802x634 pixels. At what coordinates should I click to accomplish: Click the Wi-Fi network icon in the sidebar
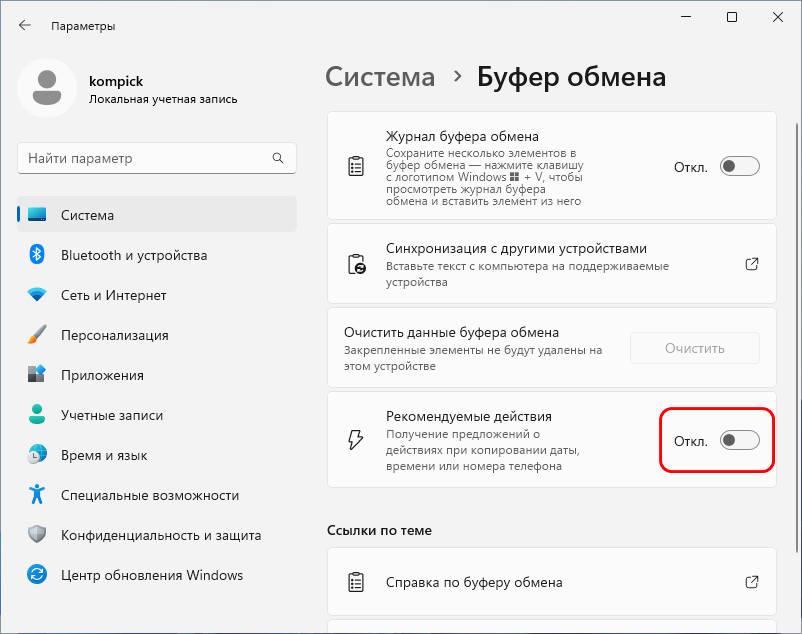pyautogui.click(x=37, y=295)
